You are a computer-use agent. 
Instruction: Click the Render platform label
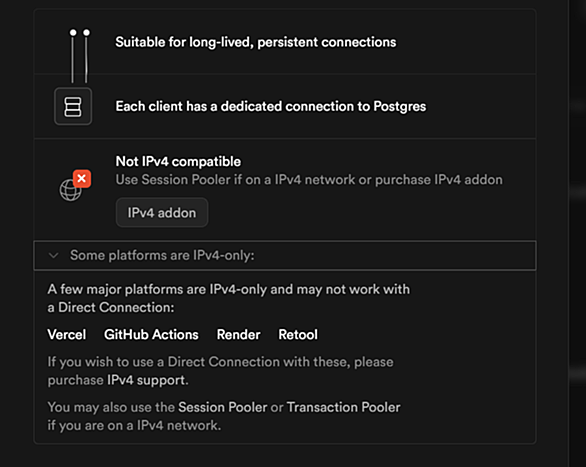click(238, 334)
